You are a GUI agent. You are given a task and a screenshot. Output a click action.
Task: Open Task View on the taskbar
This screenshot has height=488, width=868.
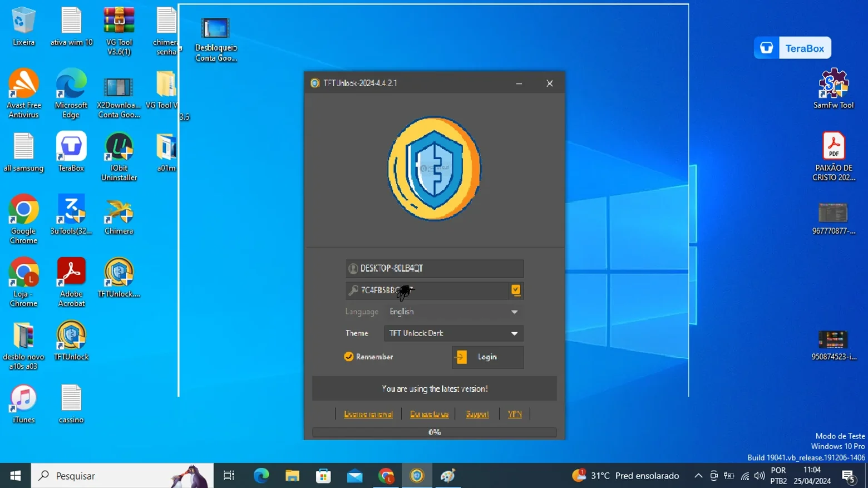[x=229, y=476]
